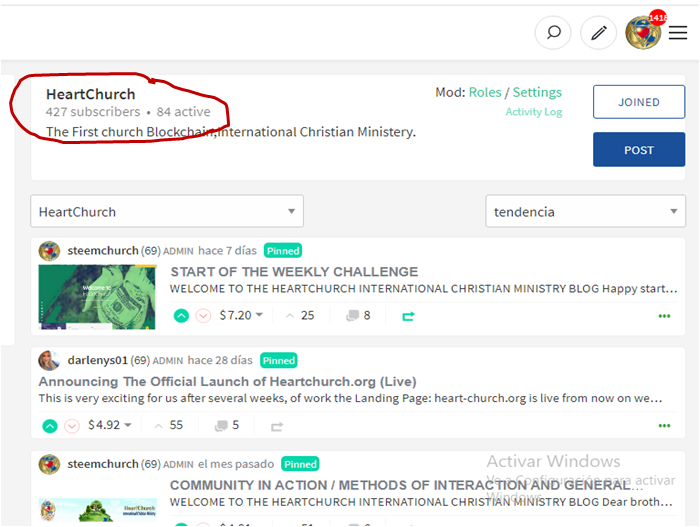Click the Launch post summary text
This screenshot has width=700, height=527.
tap(350, 398)
